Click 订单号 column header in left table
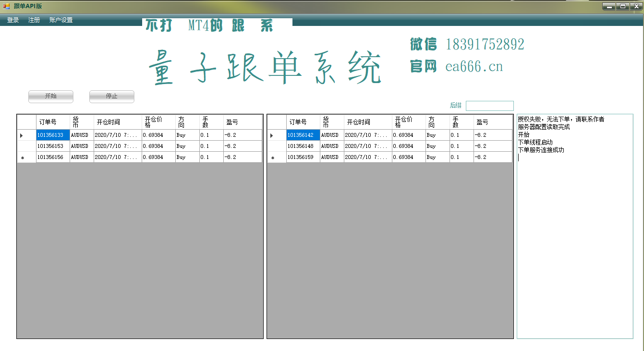The image size is (644, 351). point(53,122)
